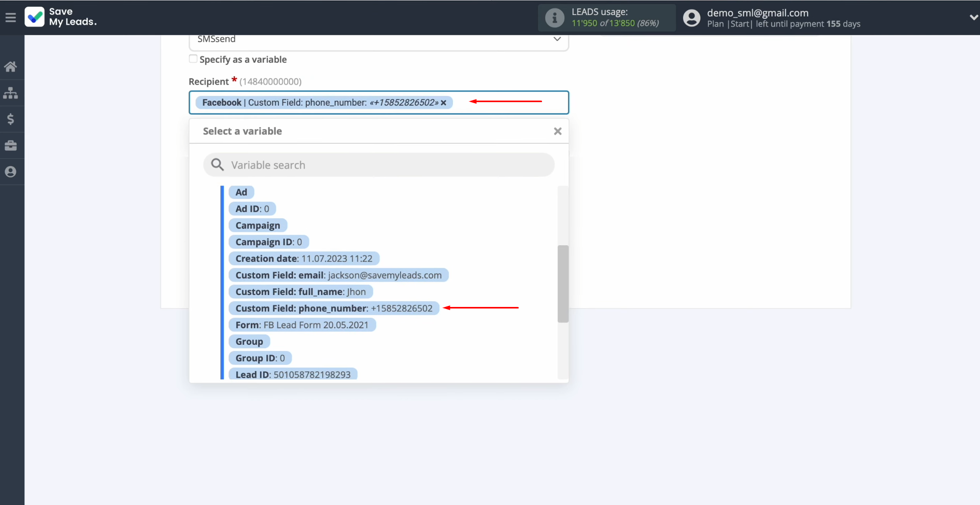Viewport: 980px width, 505px height.
Task: Click the Save My Leads logo
Action: (x=60, y=17)
